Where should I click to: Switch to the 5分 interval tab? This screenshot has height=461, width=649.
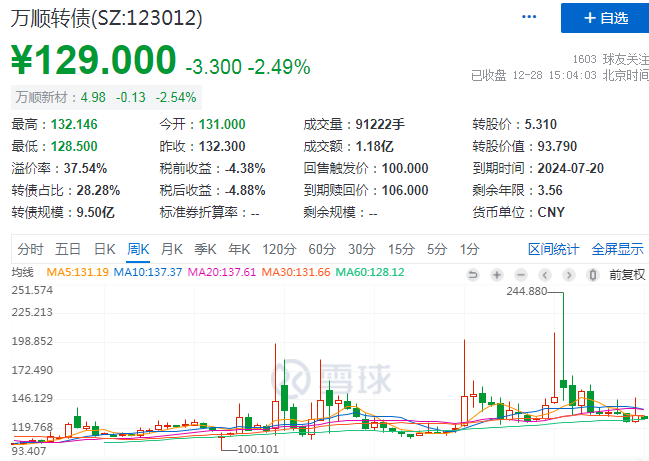(437, 249)
